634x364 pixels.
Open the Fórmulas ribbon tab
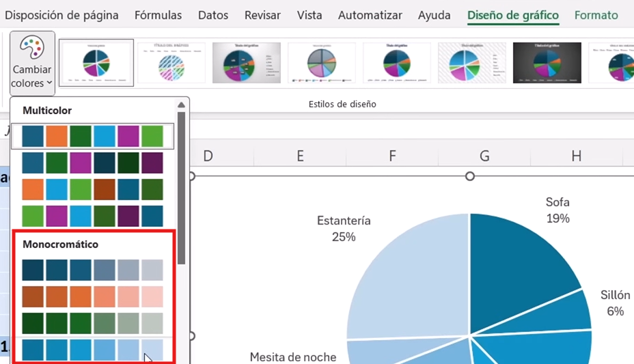[158, 15]
